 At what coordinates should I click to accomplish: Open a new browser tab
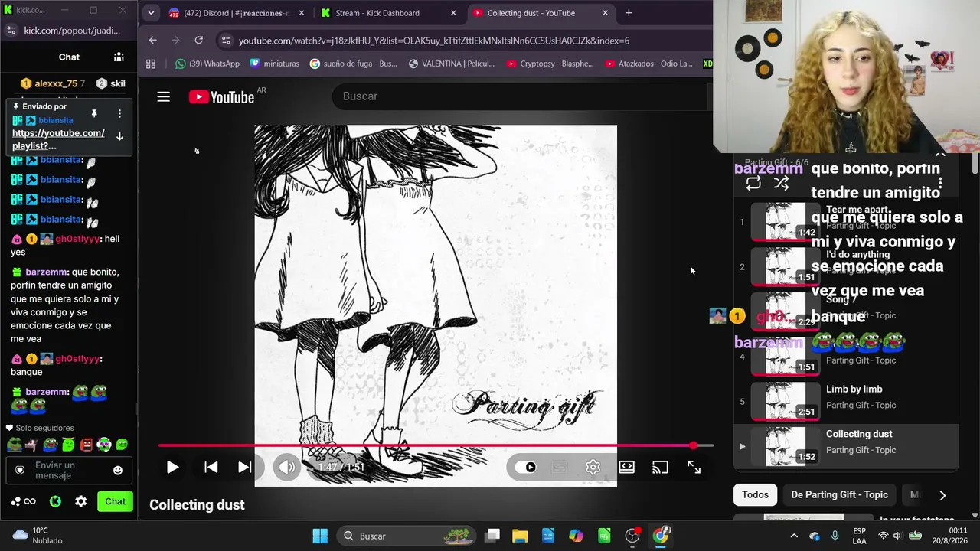click(x=629, y=13)
